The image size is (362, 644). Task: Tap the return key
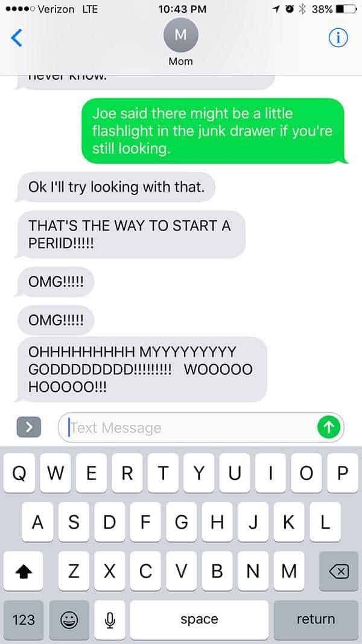tap(316, 620)
